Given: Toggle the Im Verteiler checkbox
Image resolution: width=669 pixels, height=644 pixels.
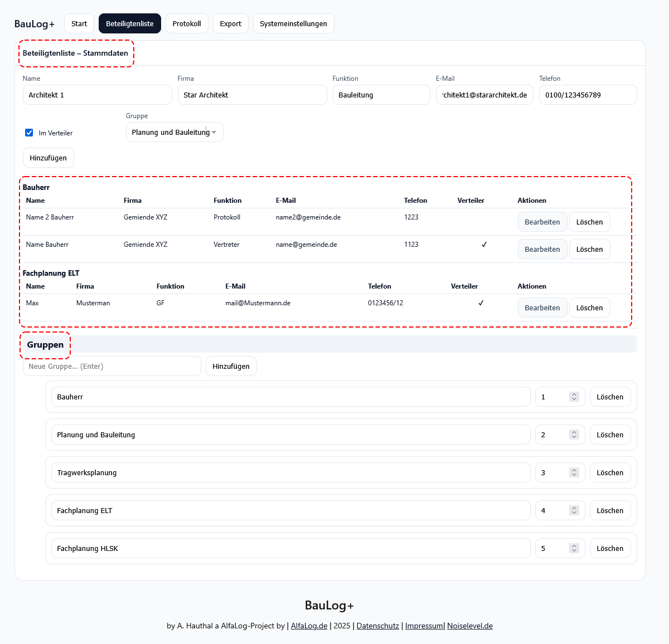Looking at the screenshot, I should click(29, 133).
